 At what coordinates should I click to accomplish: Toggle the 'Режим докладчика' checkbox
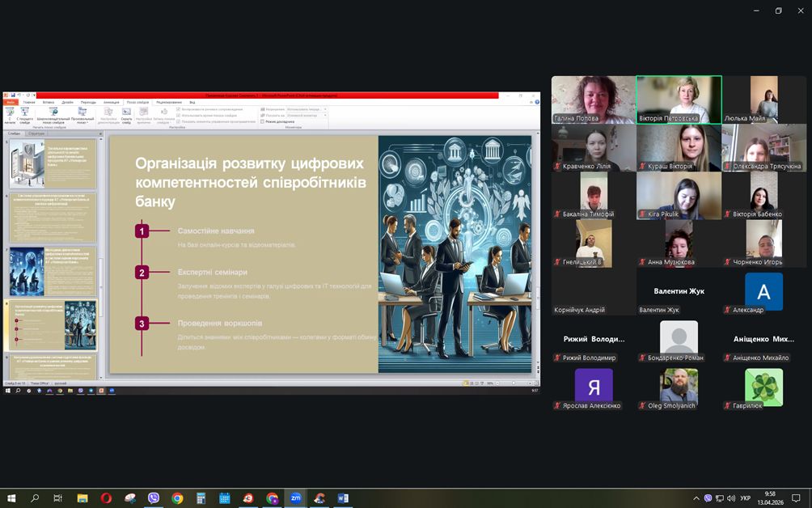pyautogui.click(x=263, y=121)
